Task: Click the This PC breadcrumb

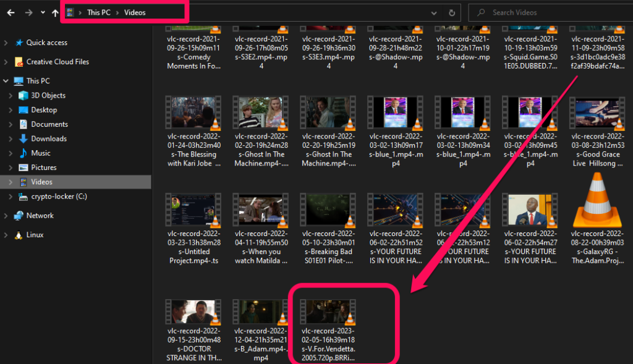Action: coord(98,12)
